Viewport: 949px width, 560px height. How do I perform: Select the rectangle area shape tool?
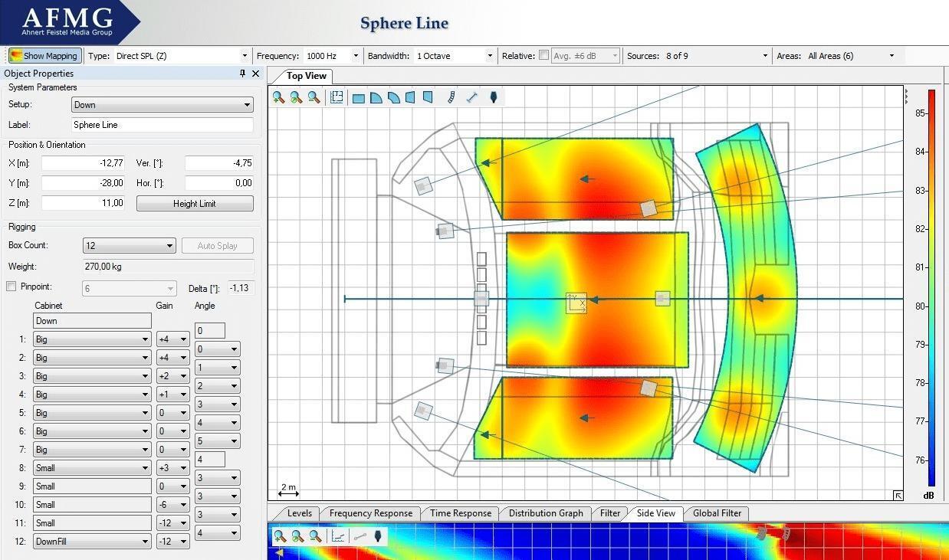coord(358,98)
